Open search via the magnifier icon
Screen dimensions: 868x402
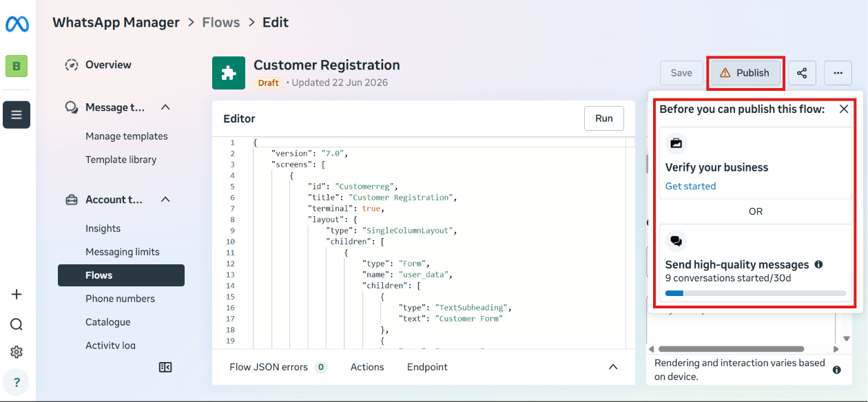(x=17, y=324)
